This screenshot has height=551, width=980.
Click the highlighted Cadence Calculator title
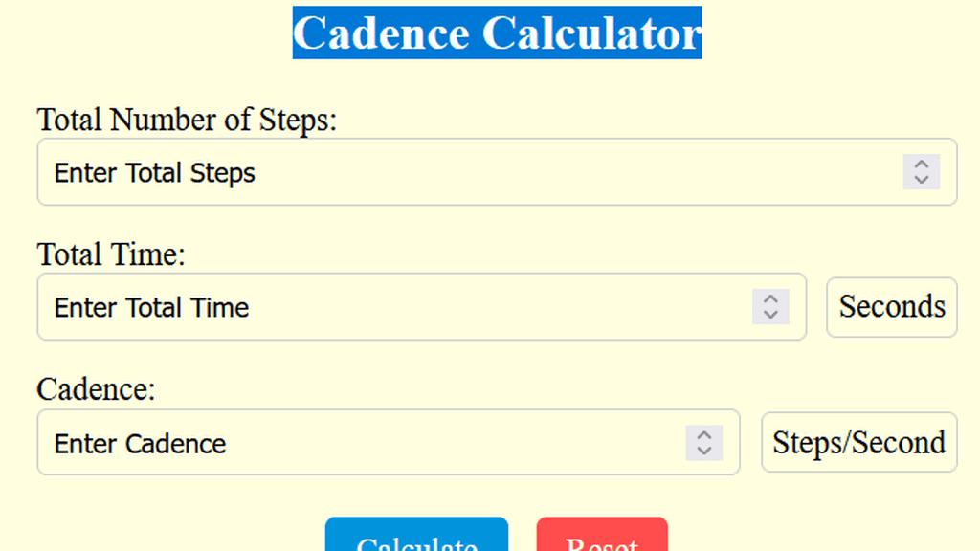tap(497, 33)
